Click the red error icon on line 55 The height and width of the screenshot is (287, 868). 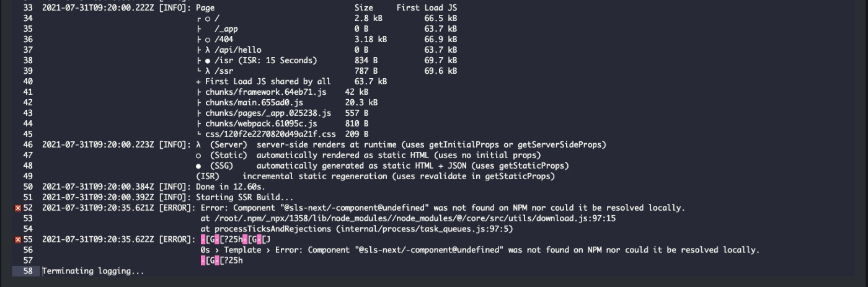coord(17,239)
